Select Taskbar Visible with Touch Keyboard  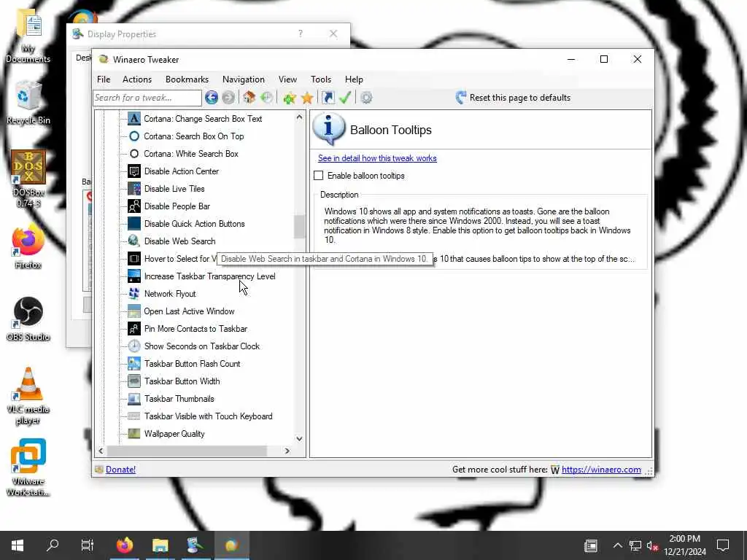click(x=208, y=416)
